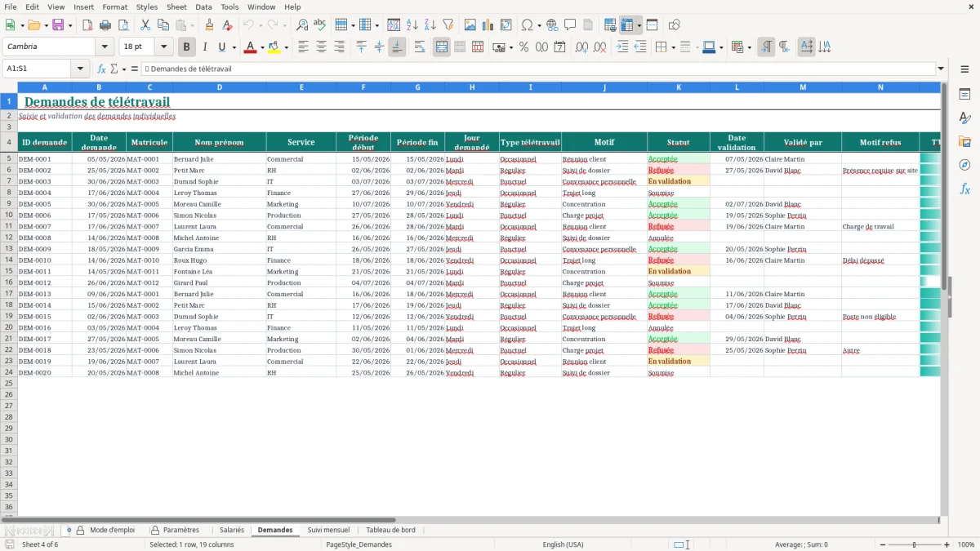Open the Data menu
Screen dimensions: 980x551
[203, 7]
